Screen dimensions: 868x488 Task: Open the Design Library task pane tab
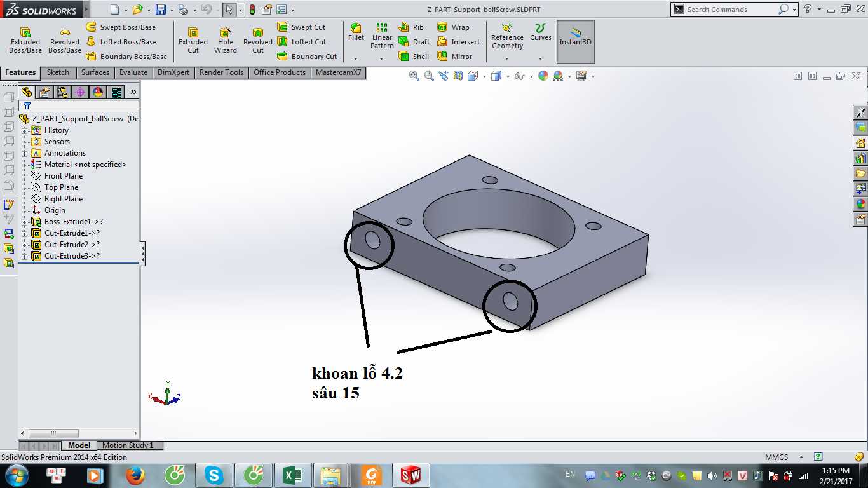coord(861,158)
